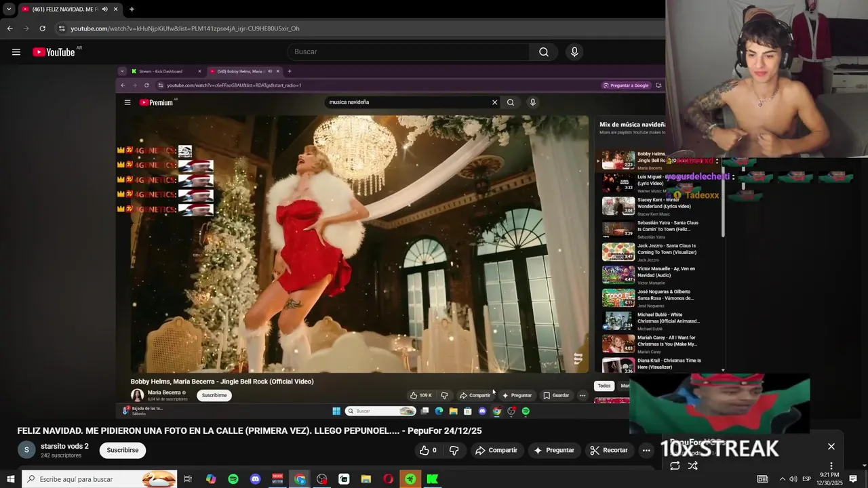Toggle playlist shuffle in the playlist panel
Image resolution: width=868 pixels, height=488 pixels.
click(692, 466)
